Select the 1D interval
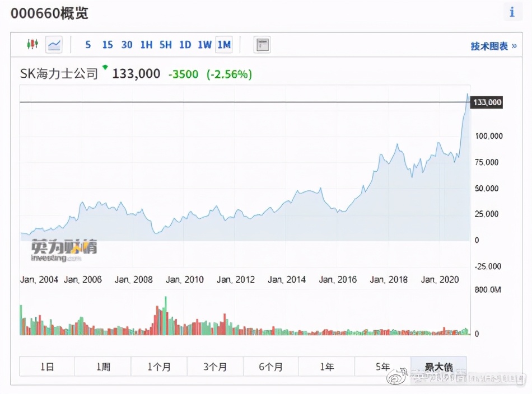The width and height of the screenshot is (532, 394). pos(185,45)
